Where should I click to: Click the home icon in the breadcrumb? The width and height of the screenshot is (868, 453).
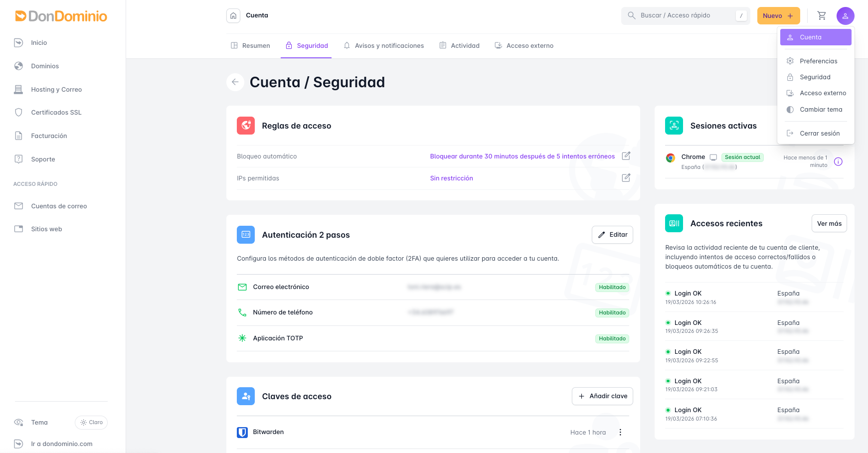coord(233,15)
